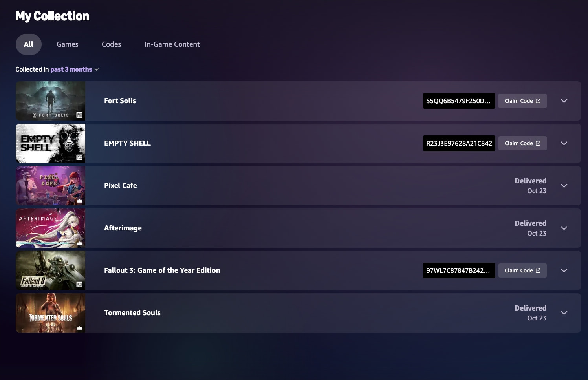588x380 pixels.
Task: Click external-link icon in Fort Solis Claim Code
Action: click(x=538, y=101)
